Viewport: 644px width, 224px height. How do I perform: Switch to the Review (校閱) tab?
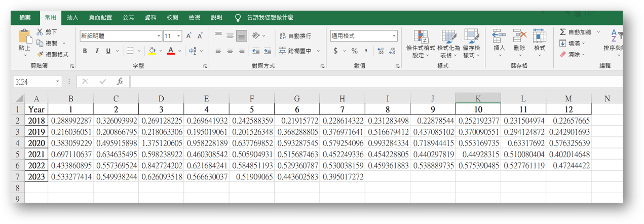172,17
